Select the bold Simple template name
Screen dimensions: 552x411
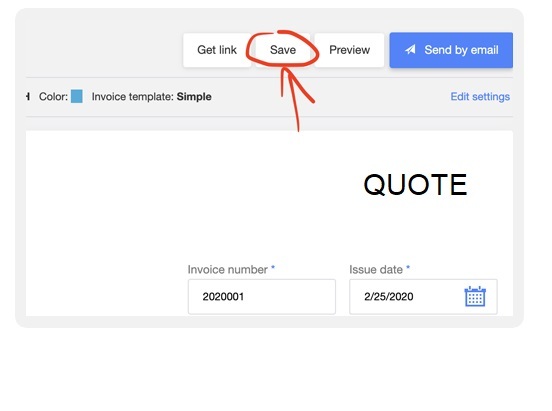pyautogui.click(x=194, y=96)
